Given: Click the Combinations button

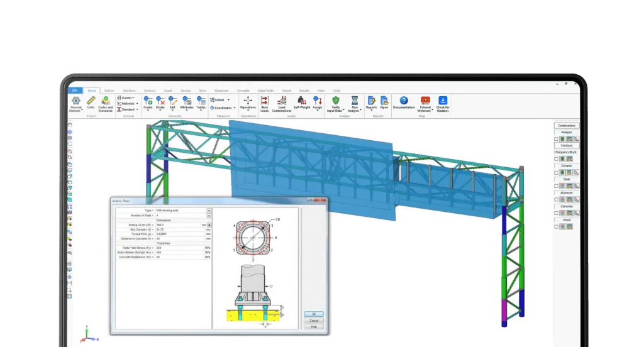Looking at the screenshot, I should [x=567, y=126].
